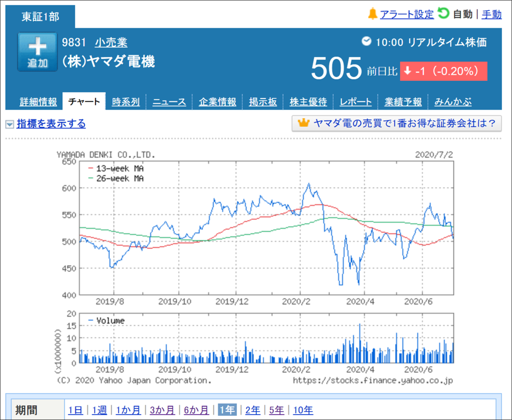The image size is (512, 420).
Task: Click company name (株)ヤマダ電機
Action: 108,61
